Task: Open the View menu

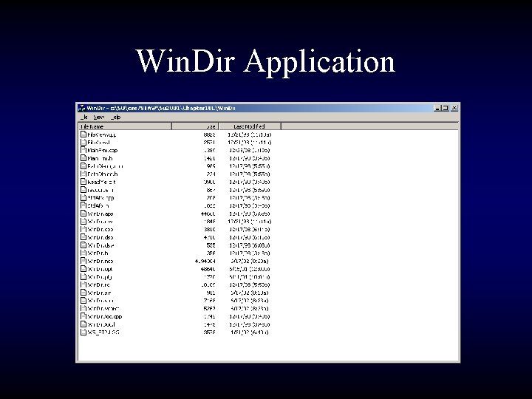Action: pos(98,117)
